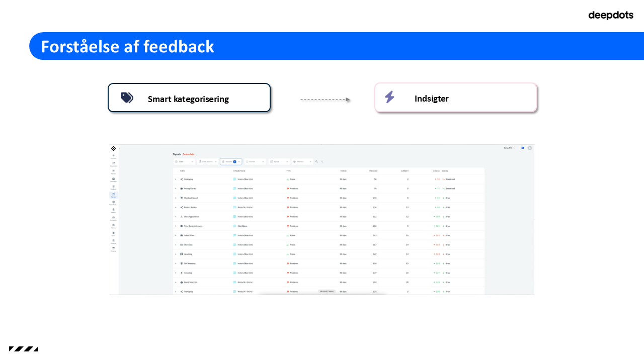Open the Topic filter dropdown
This screenshot has height=362, width=644.
(x=184, y=162)
